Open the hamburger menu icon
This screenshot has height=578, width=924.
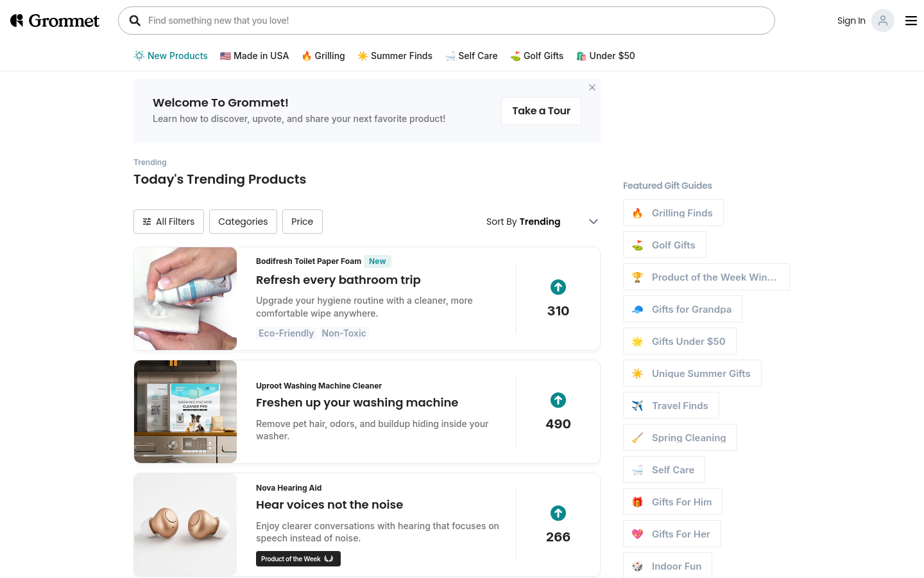[x=911, y=21]
